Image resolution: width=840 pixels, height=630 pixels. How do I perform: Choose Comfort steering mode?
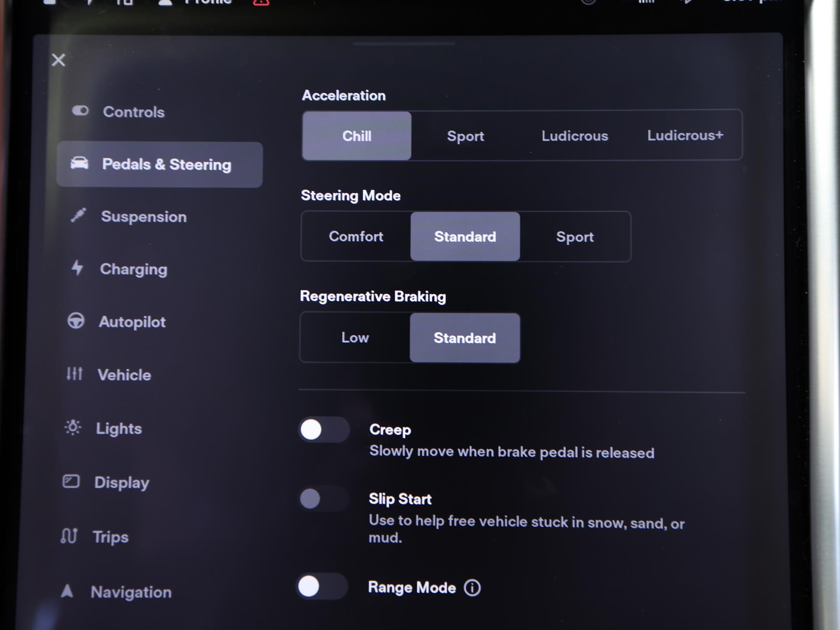pyautogui.click(x=356, y=237)
